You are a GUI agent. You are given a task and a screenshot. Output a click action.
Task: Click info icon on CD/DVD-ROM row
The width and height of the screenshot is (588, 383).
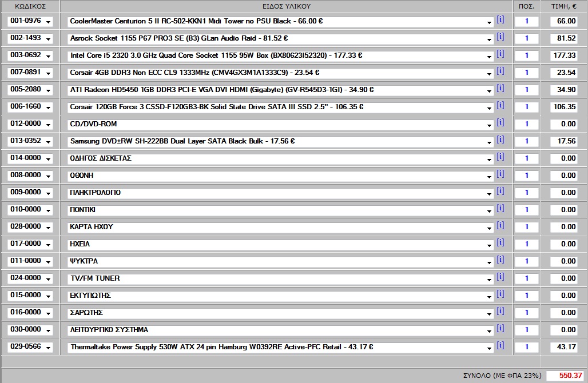(x=500, y=122)
